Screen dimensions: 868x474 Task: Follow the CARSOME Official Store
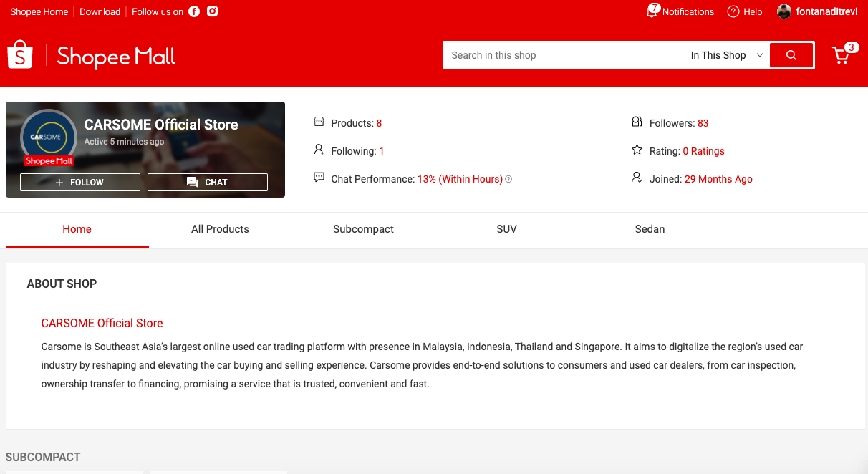(80, 183)
